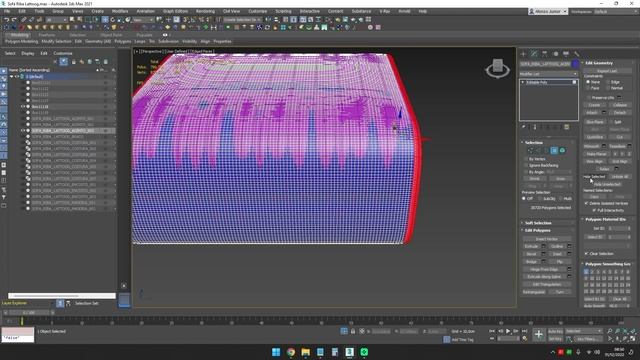This screenshot has width=640, height=360.
Task: Open the Windows Start menu
Action: pyautogui.click(x=276, y=352)
